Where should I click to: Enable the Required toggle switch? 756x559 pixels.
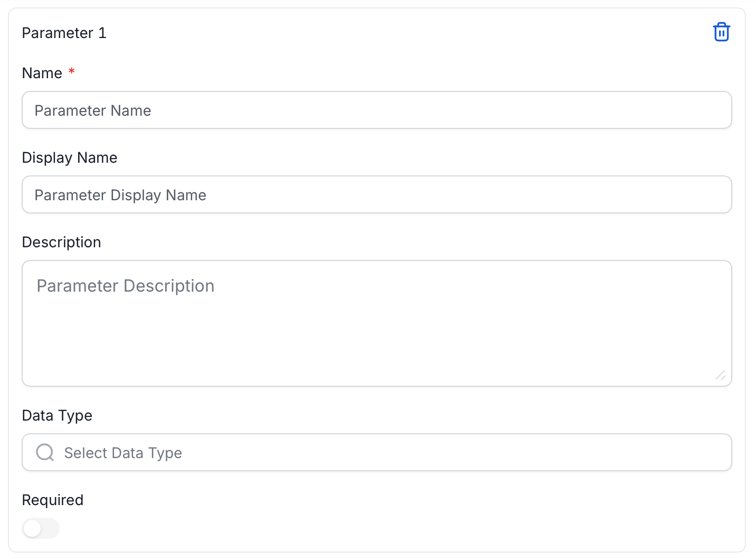click(41, 528)
